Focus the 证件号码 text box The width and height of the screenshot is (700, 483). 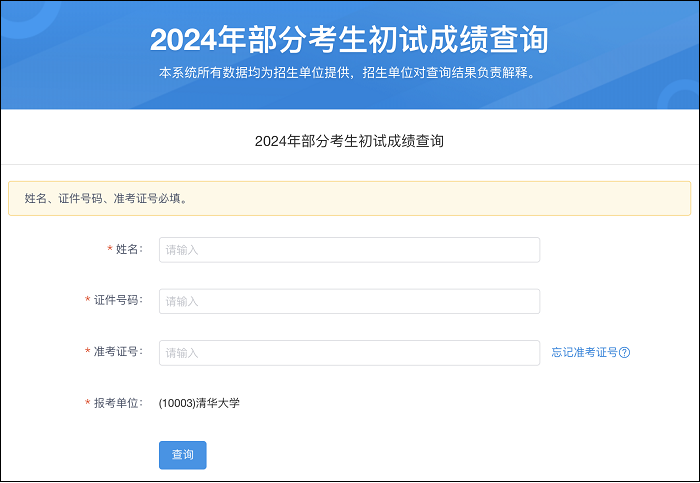[x=349, y=301]
